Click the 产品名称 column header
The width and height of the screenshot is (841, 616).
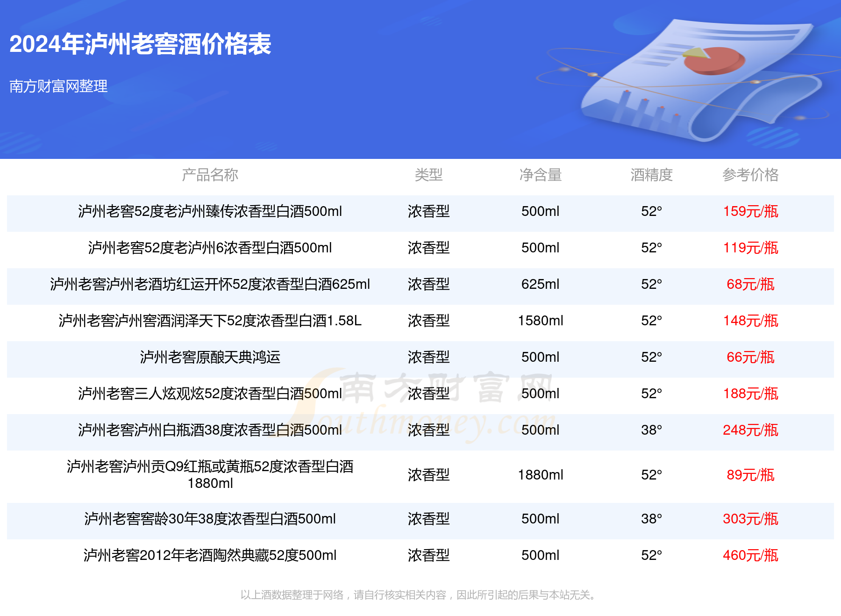tap(210, 175)
